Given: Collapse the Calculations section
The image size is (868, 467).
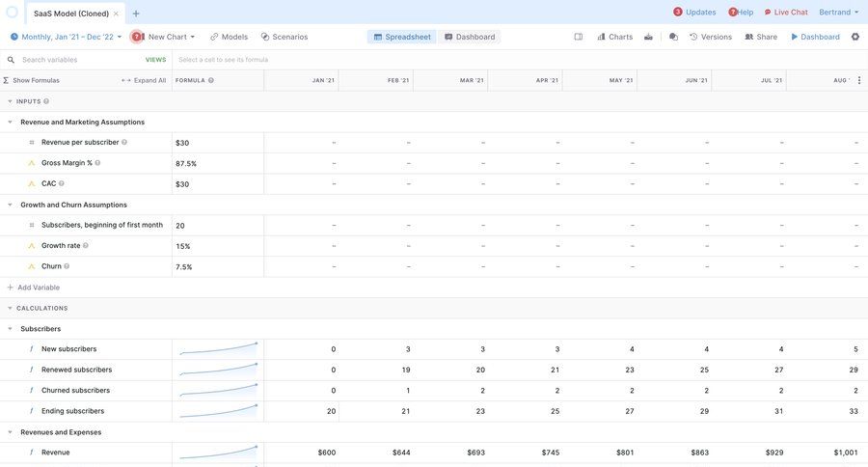Looking at the screenshot, I should (10, 308).
